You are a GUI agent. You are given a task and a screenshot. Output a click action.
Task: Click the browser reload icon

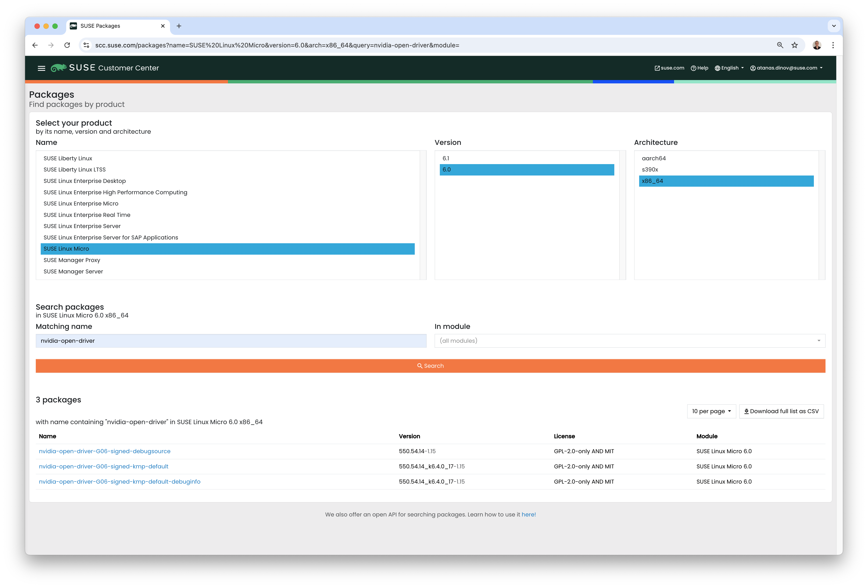[x=67, y=45]
